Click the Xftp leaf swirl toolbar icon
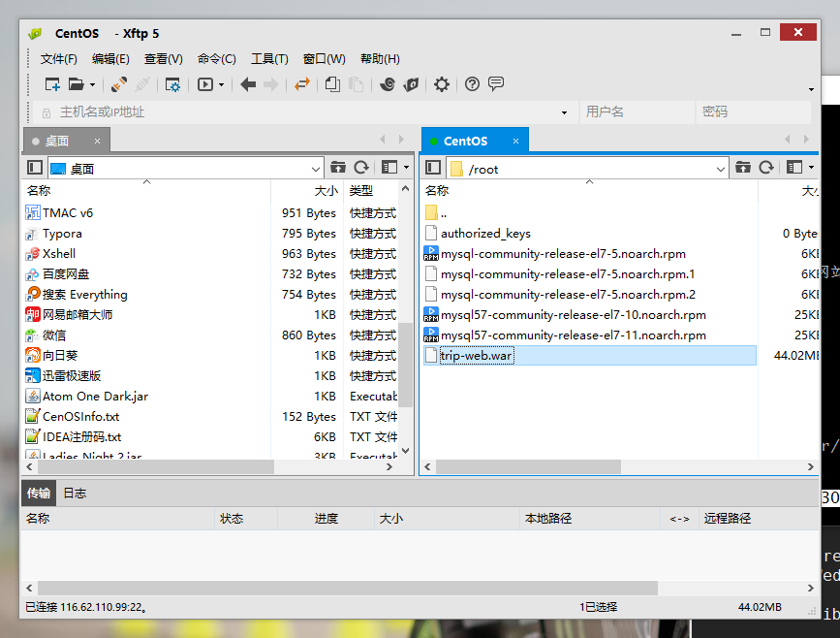 click(411, 84)
